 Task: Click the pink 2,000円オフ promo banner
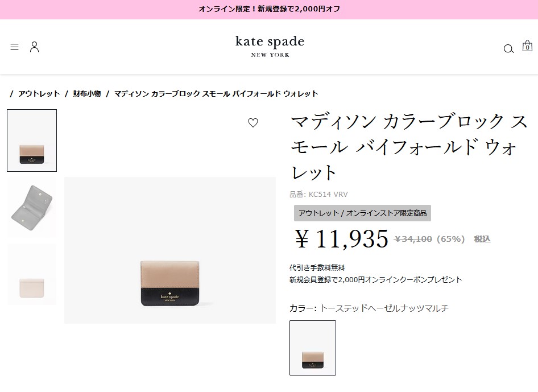[269, 9]
